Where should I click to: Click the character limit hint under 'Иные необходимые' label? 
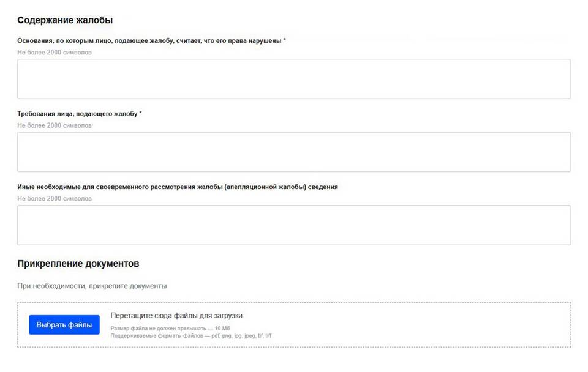[x=55, y=198]
